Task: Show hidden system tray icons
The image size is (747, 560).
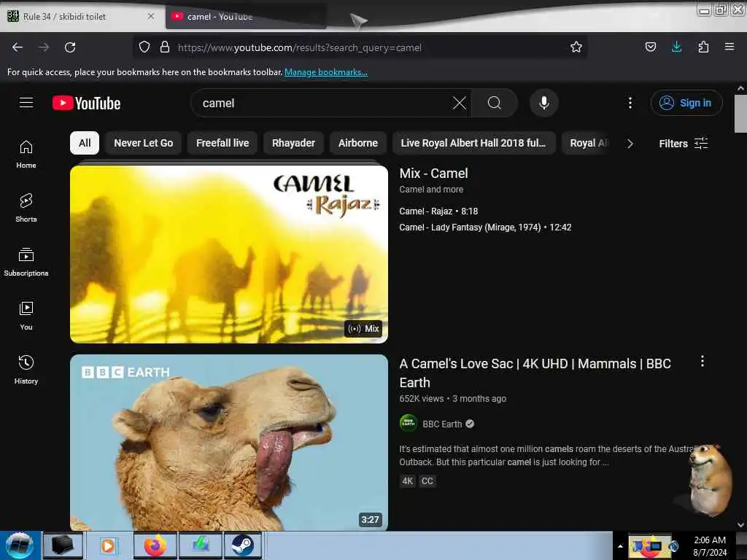Action: 620,546
